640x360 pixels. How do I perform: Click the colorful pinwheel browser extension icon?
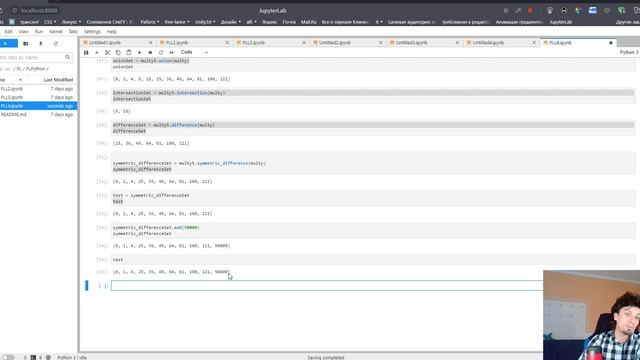tap(578, 11)
